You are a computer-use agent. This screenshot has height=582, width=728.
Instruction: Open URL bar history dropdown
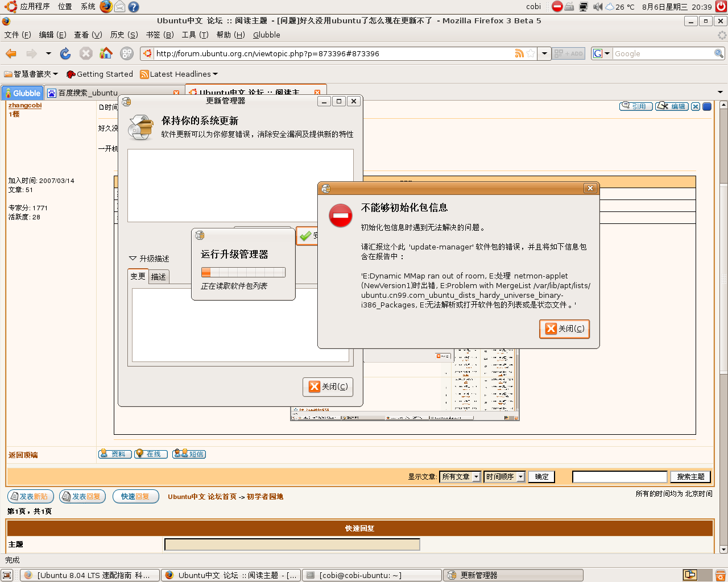coord(544,53)
